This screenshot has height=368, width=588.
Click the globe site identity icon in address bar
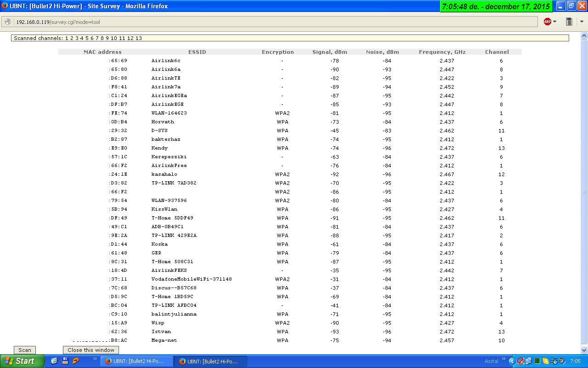point(8,22)
